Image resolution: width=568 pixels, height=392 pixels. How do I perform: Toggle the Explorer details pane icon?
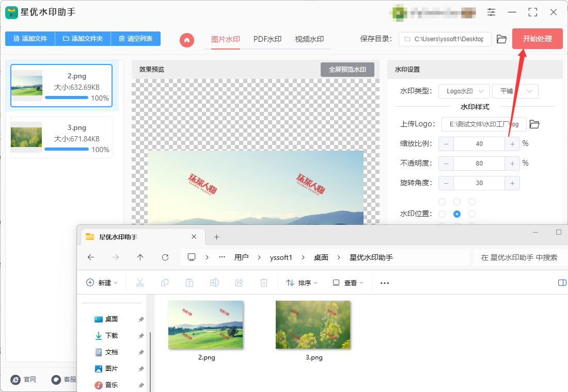(562, 283)
